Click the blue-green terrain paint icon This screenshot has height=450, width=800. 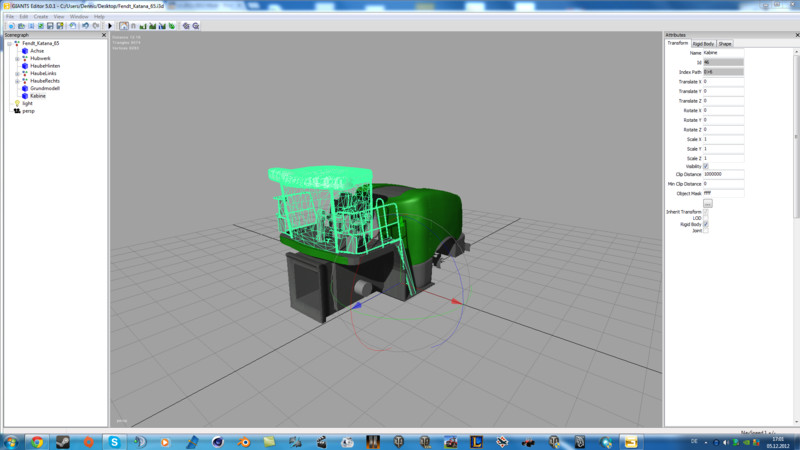click(162, 26)
